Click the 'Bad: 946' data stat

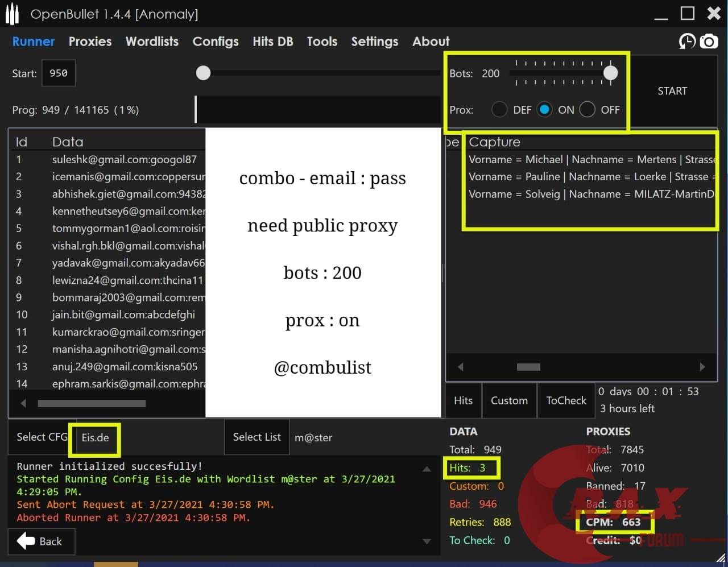coord(473,504)
